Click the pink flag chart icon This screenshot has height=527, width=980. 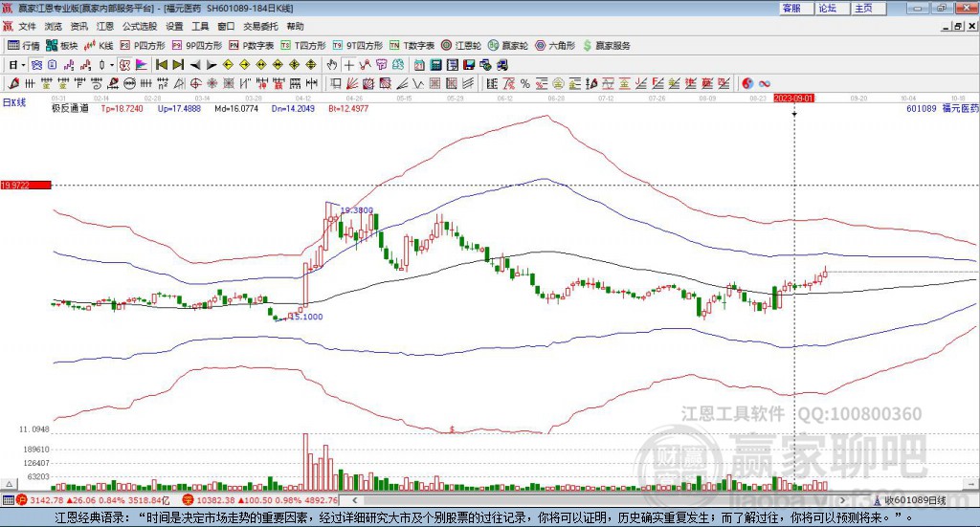point(142,65)
